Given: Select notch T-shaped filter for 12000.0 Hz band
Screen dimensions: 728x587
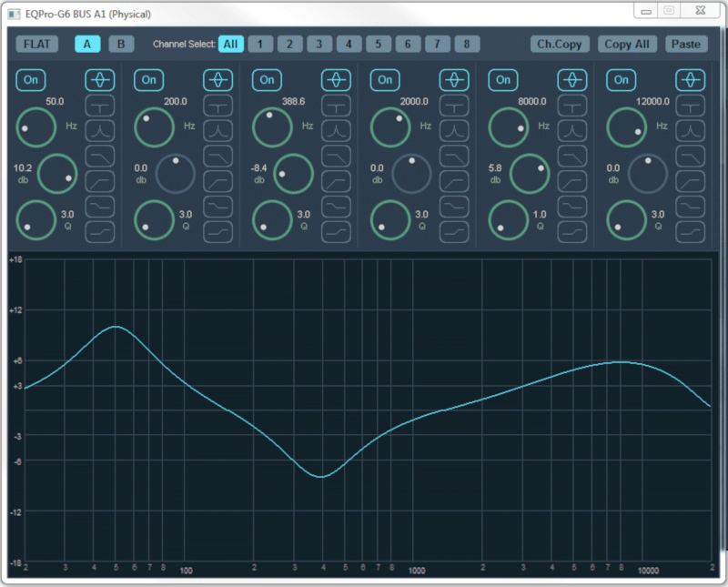Looking at the screenshot, I should click(691, 106).
